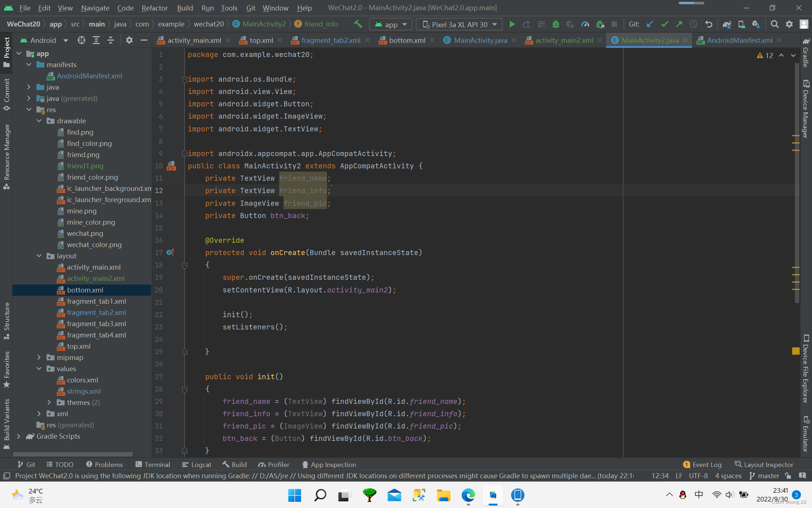The height and width of the screenshot is (508, 812).
Task: Collapse the manifests folder
Action: pos(29,65)
